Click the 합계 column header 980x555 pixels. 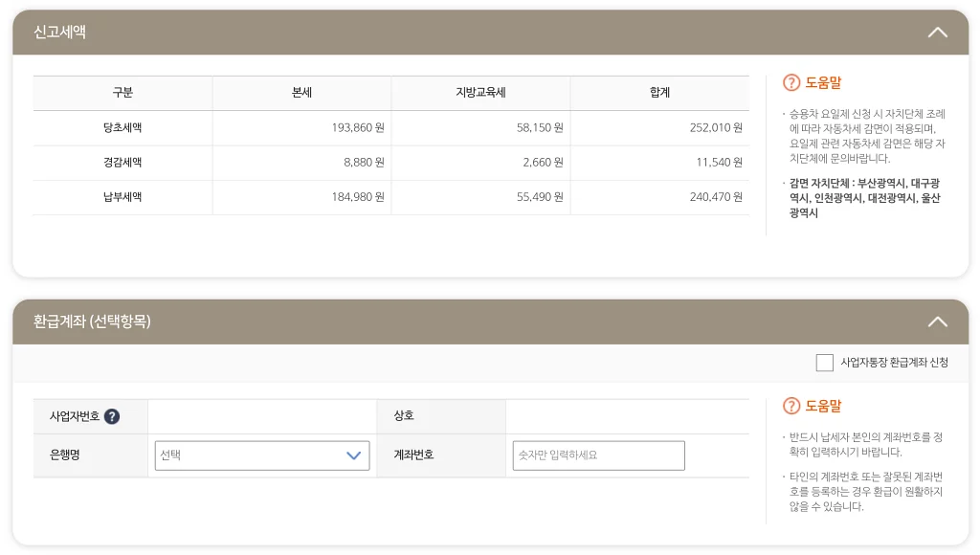coord(660,93)
